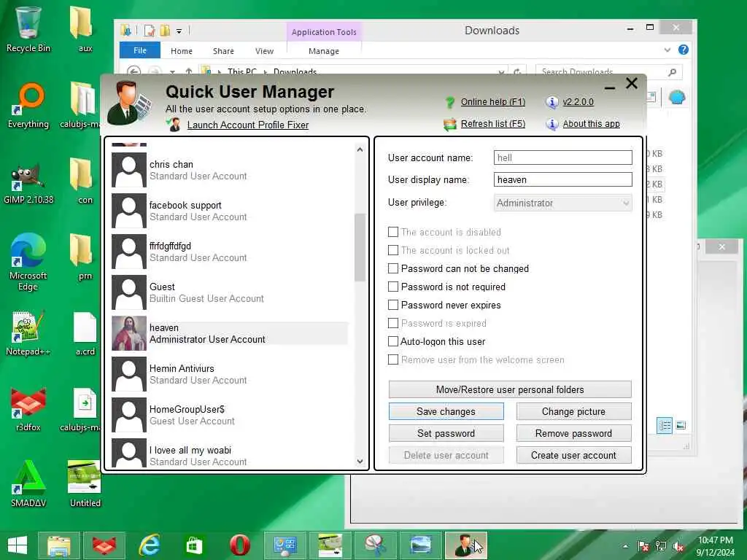Switch to the View ribbon tab
This screenshot has height=560, width=747.
(264, 51)
